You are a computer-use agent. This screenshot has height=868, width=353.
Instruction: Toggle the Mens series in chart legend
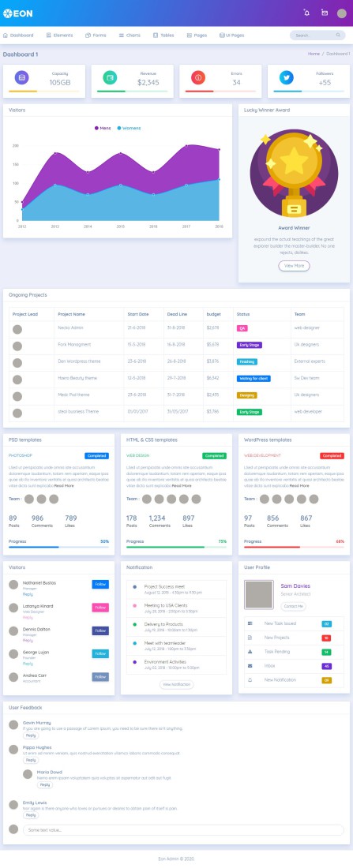pyautogui.click(x=103, y=128)
